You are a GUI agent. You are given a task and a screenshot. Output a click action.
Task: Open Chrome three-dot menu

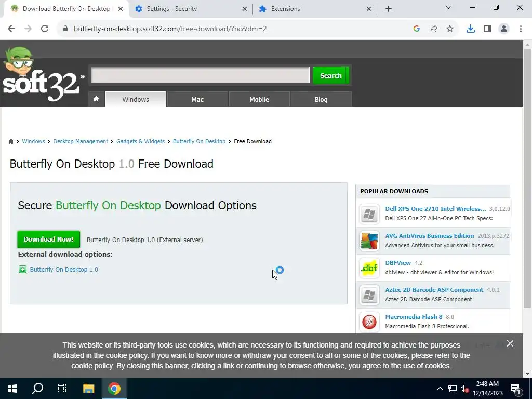click(x=521, y=29)
